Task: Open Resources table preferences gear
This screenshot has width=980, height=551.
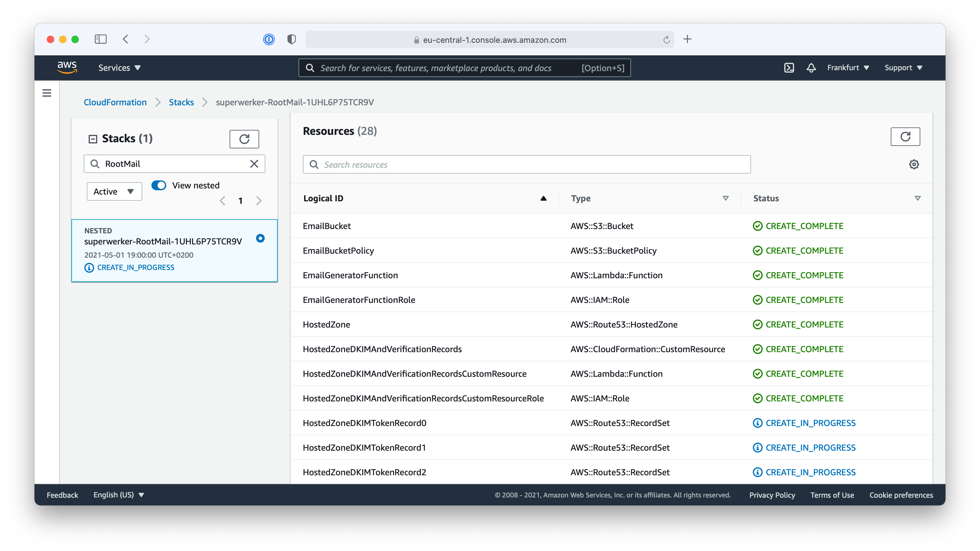Action: (x=914, y=164)
